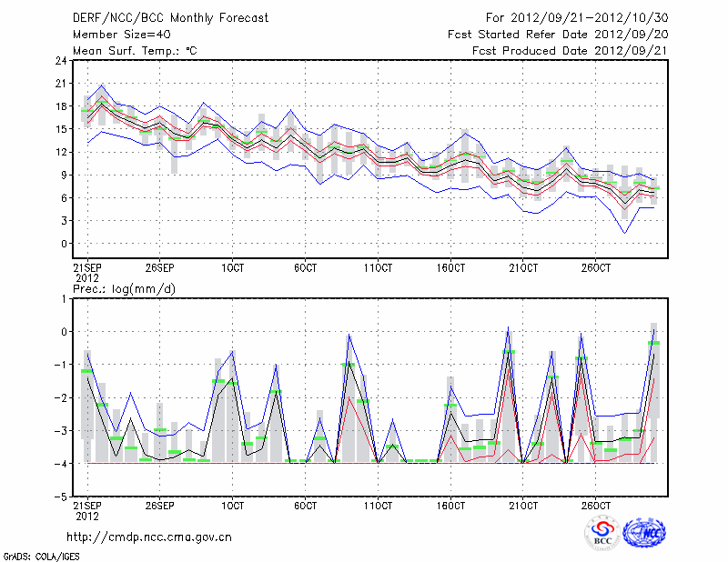The image size is (728, 562).
Task: Click 21SEP marker on temperature chart axis
Action: 87,269
